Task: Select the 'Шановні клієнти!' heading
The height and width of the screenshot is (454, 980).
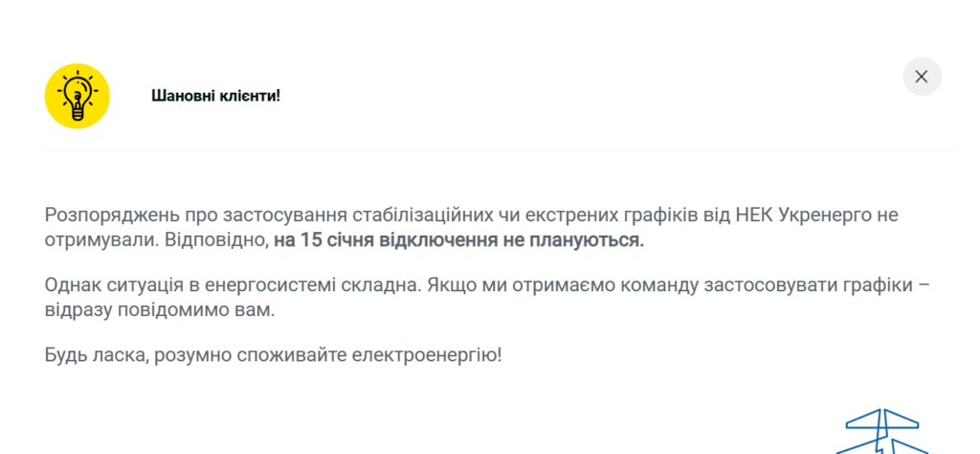Action: [215, 97]
